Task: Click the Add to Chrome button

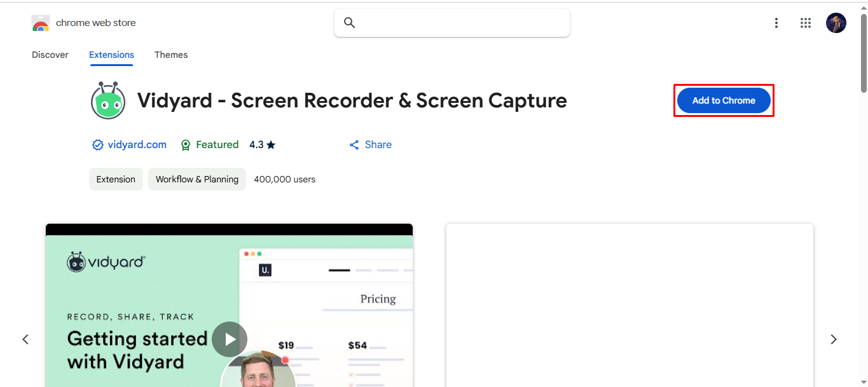Action: point(724,100)
